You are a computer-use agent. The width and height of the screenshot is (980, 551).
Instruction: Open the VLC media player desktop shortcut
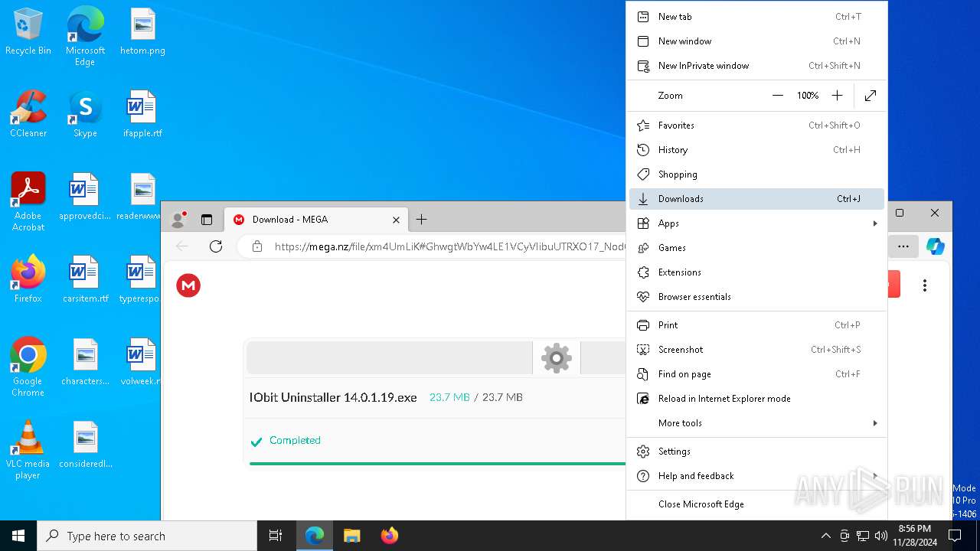tap(28, 449)
